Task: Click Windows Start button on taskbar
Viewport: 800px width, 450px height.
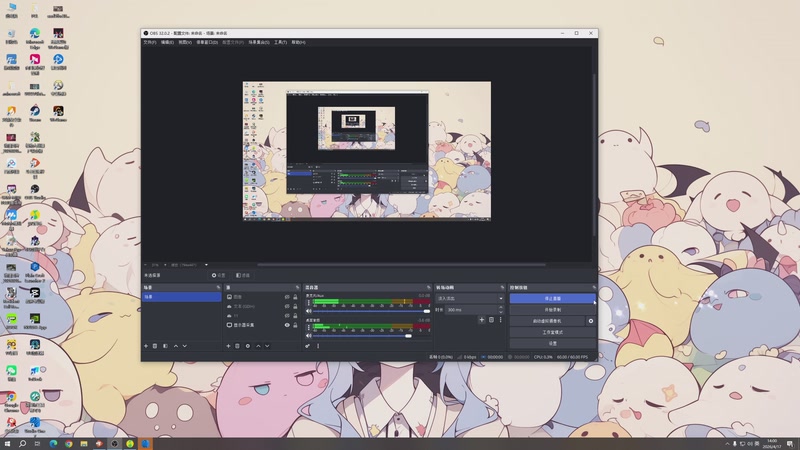Action: (x=7, y=444)
